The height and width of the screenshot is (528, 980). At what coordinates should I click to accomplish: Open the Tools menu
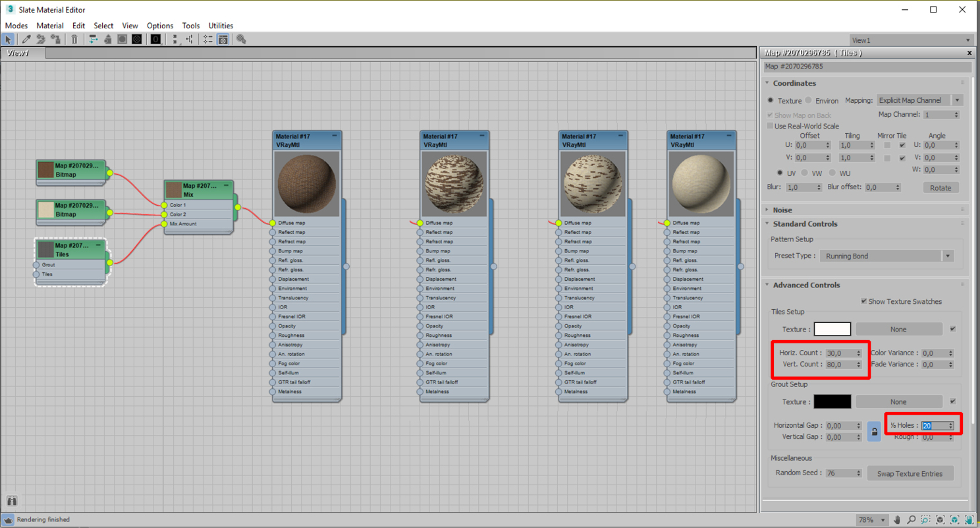click(191, 26)
